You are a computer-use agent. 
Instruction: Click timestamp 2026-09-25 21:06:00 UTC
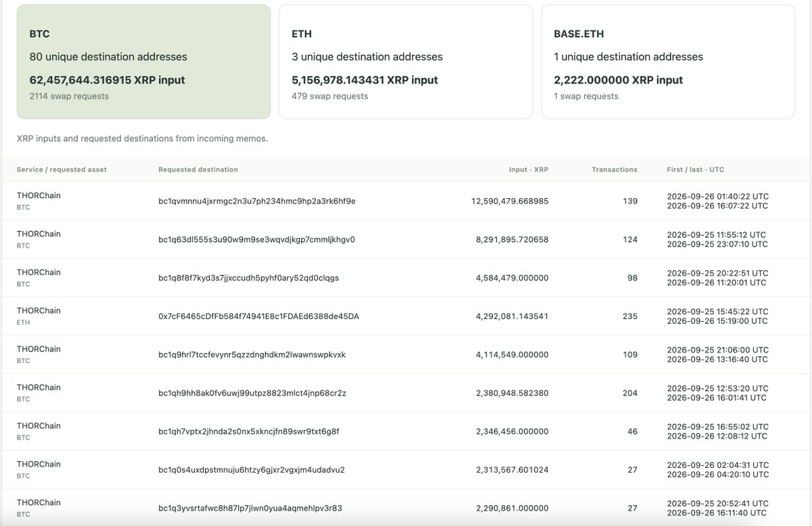pos(717,350)
